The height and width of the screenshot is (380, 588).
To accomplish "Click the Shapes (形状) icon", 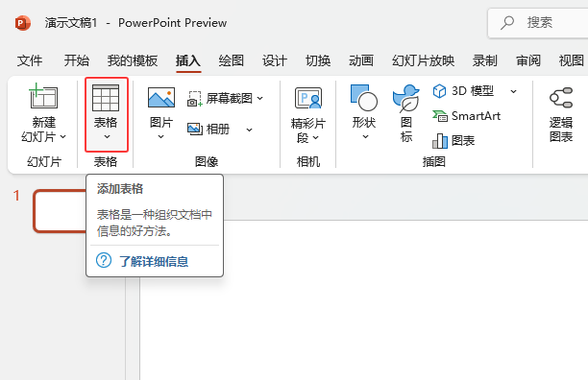I will (x=364, y=98).
